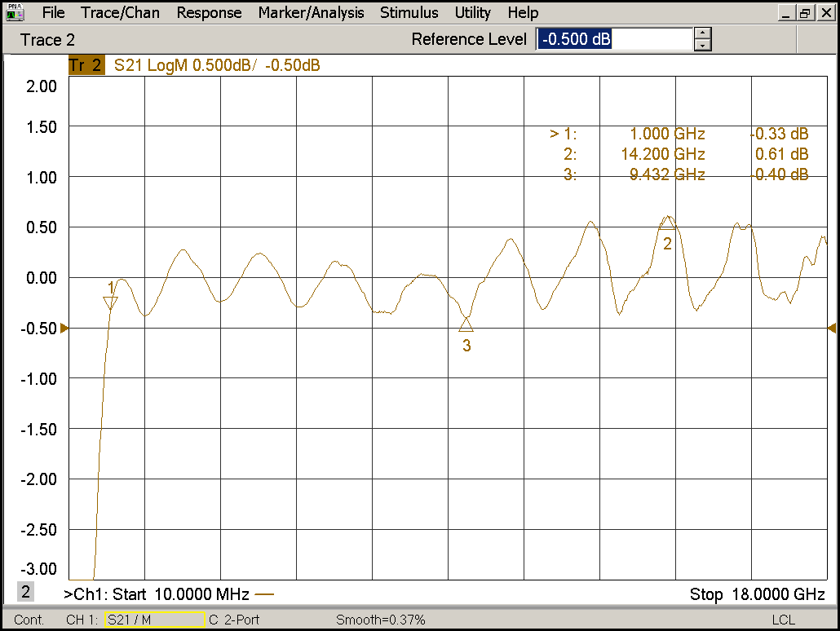Click the window number 2 box
This screenshot has height=631, width=840.
pyautogui.click(x=26, y=592)
